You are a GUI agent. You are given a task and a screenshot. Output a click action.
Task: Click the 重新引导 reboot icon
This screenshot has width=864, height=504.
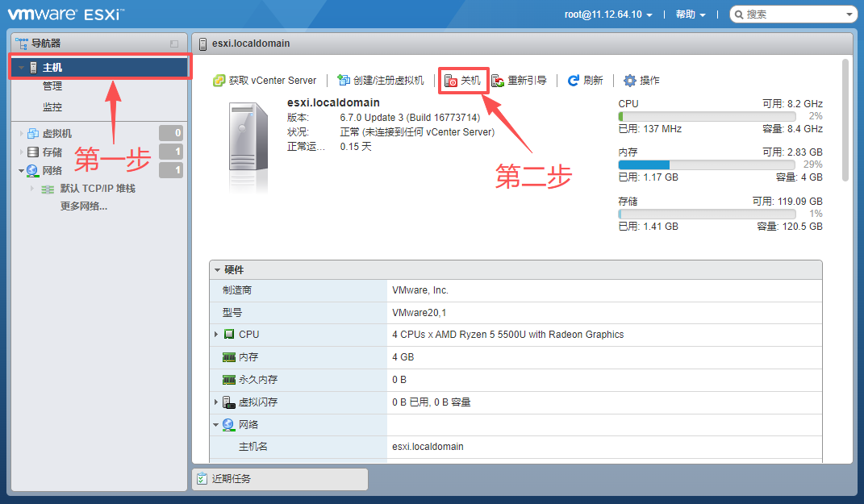(498, 81)
